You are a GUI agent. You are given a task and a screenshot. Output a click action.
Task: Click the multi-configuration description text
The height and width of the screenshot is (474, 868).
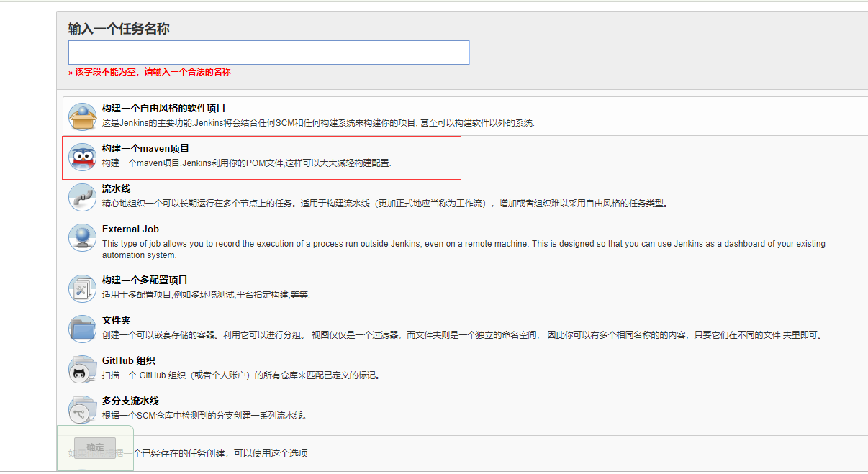pos(206,295)
